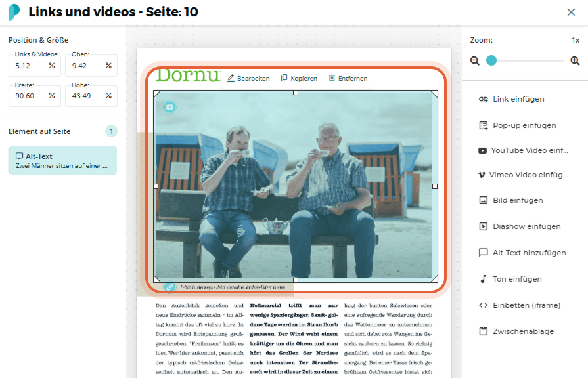Click the link marker below the photo

[170, 287]
